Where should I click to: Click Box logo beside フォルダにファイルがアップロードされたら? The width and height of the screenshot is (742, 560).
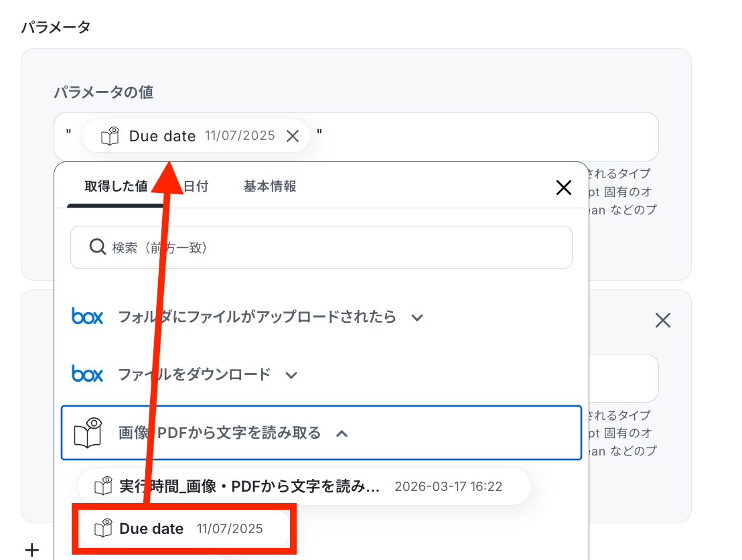pyautogui.click(x=87, y=316)
